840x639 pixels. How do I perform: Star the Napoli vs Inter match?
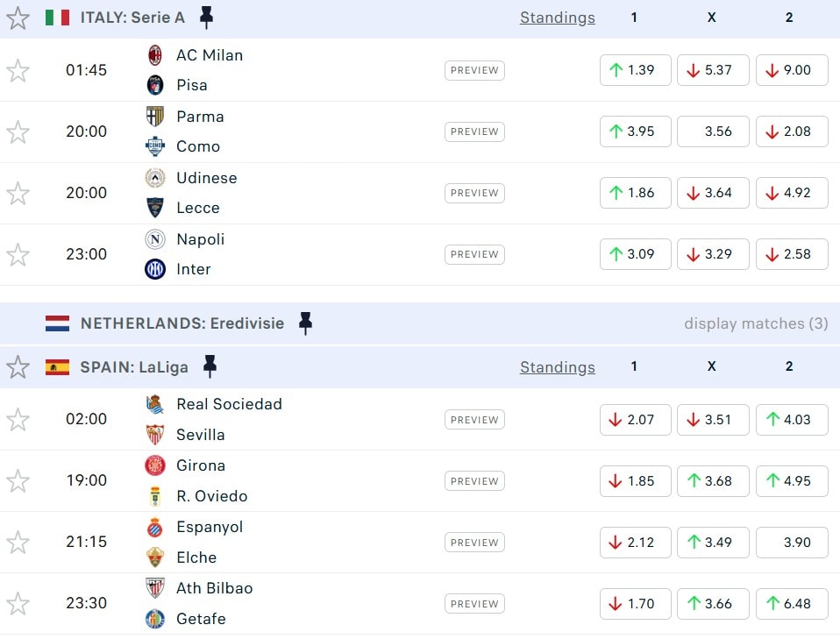tap(18, 254)
